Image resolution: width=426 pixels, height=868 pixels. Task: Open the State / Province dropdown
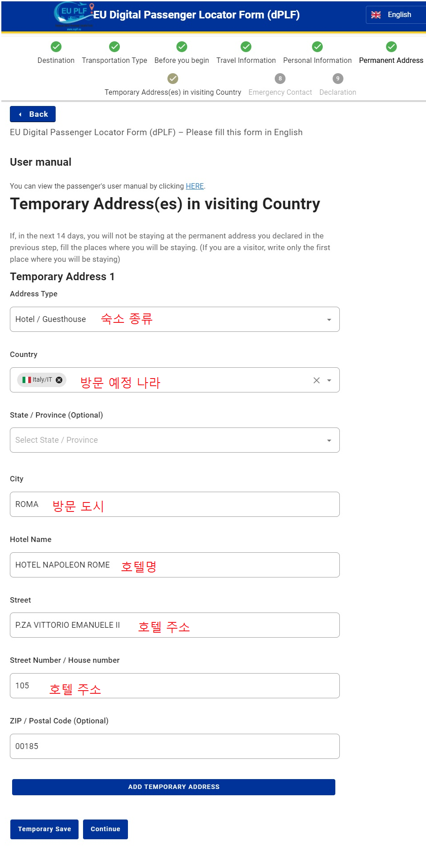[x=175, y=440]
